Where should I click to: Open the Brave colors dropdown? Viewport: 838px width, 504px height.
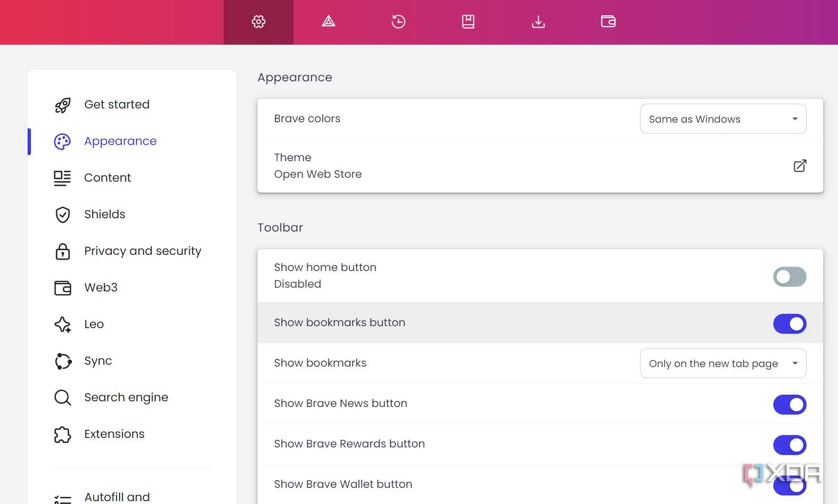coord(723,118)
